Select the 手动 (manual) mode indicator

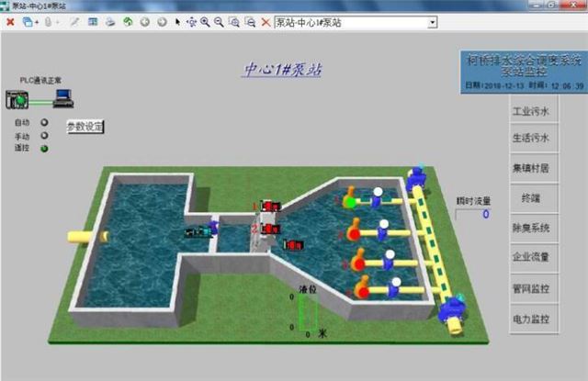click(x=44, y=136)
